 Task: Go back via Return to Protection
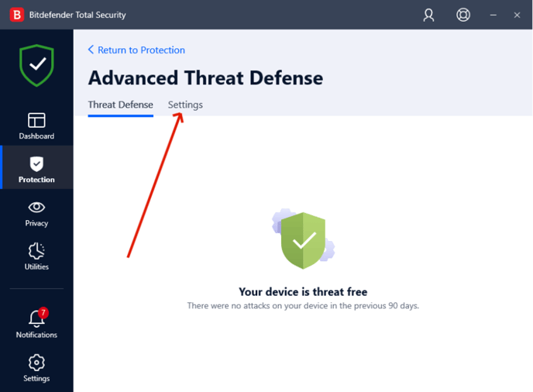[136, 50]
